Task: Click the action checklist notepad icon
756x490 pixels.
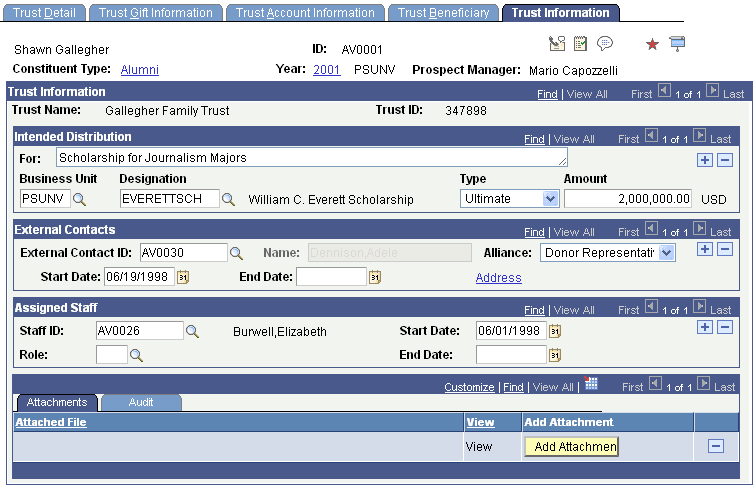Action: (x=580, y=44)
